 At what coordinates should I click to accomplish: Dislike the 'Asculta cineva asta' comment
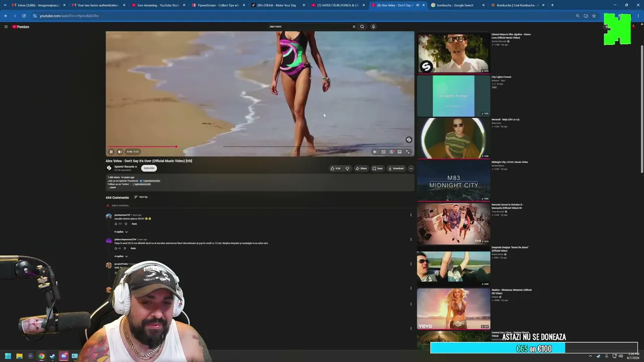[x=126, y=224]
